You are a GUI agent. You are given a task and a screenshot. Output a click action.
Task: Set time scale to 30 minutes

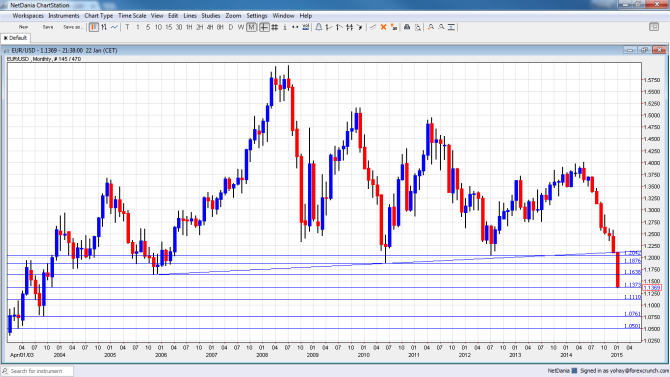[179, 27]
